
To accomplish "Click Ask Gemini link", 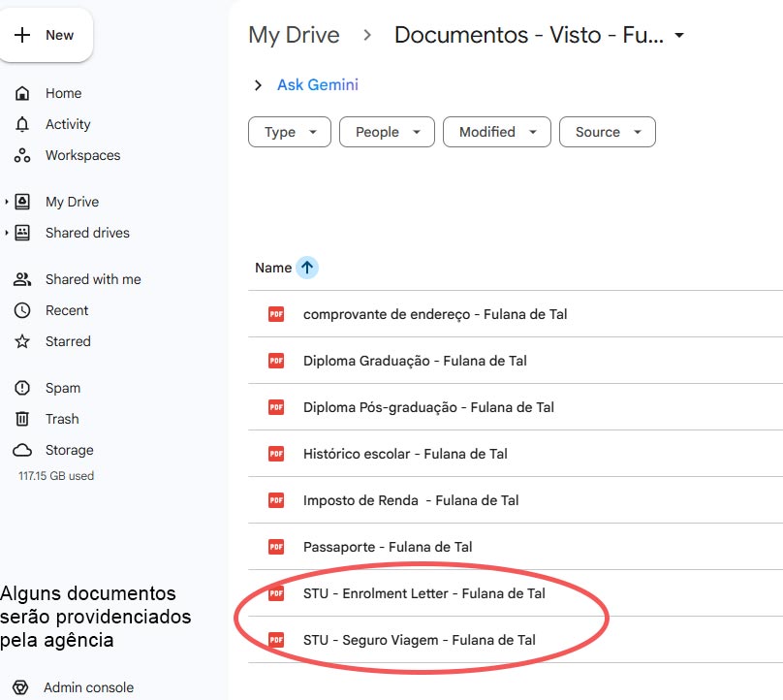I will [317, 85].
